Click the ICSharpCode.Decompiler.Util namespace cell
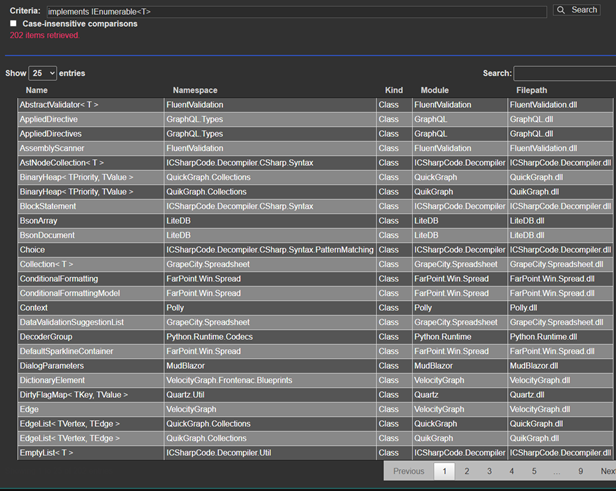 point(270,454)
